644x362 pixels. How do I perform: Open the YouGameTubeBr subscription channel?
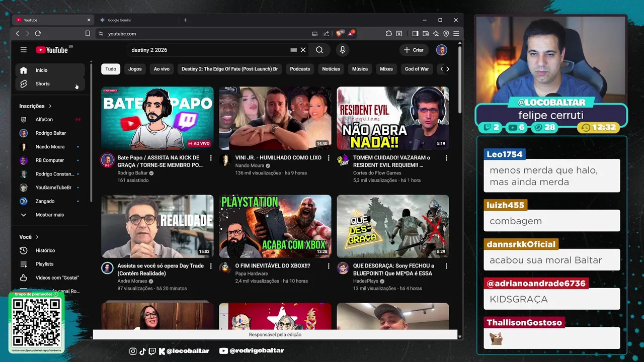(50, 188)
